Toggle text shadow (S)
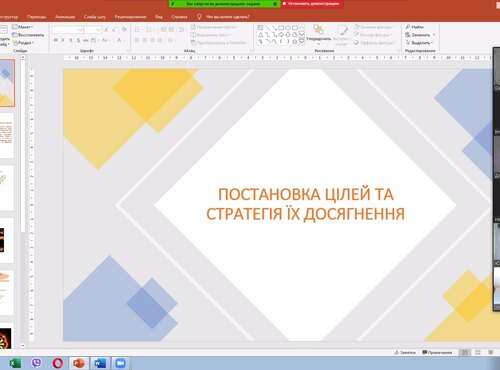Image resolution: width=500 pixels, height=370 pixels. [x=78, y=40]
